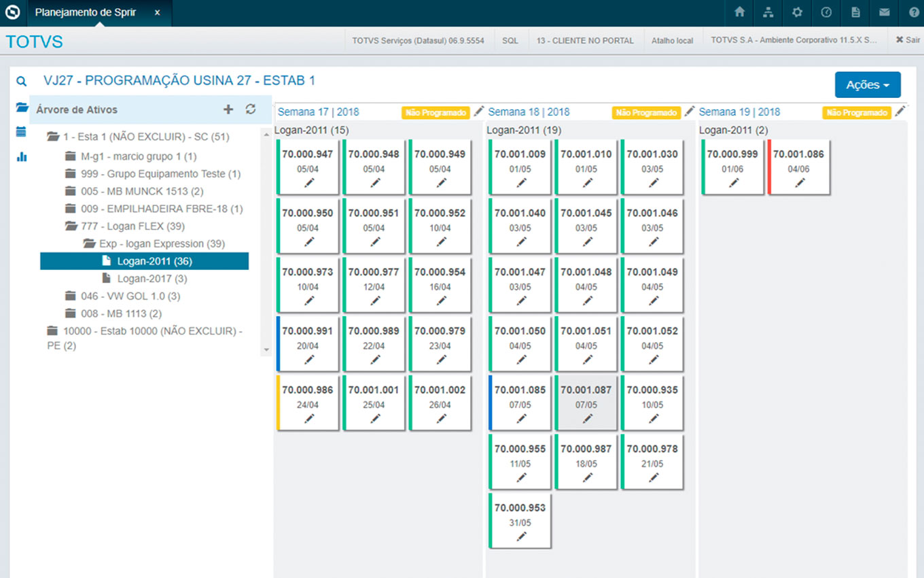Click Não Programado badge of Semana 19

click(x=856, y=113)
